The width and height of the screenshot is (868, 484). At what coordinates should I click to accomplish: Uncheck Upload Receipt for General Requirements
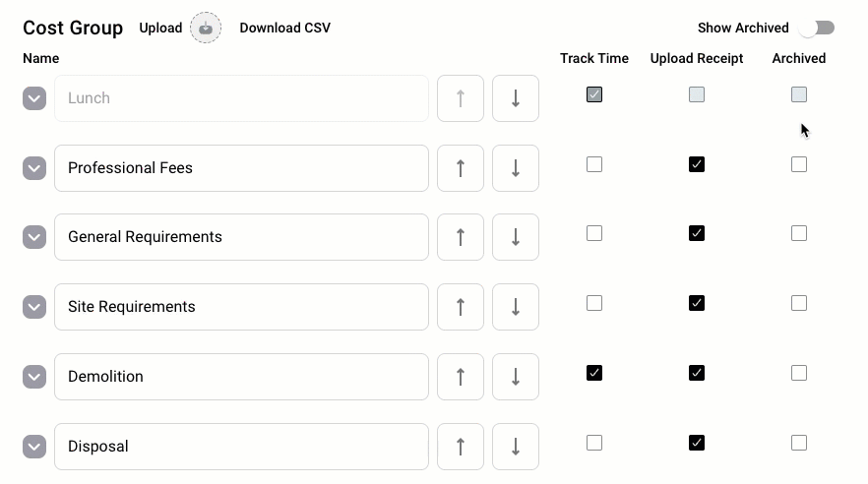tap(697, 233)
